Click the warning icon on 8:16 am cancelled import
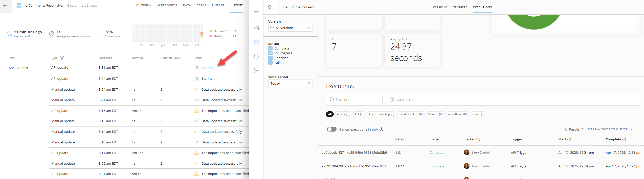 tap(196, 111)
